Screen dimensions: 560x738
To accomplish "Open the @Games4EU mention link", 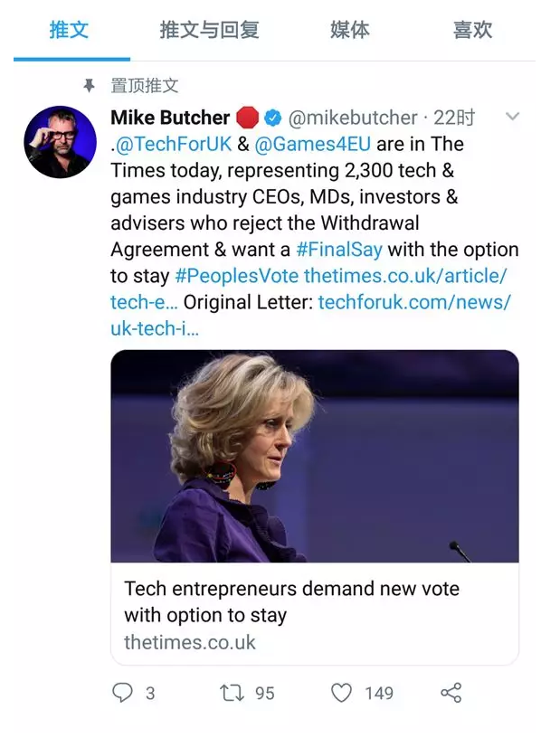I will 313,145.
